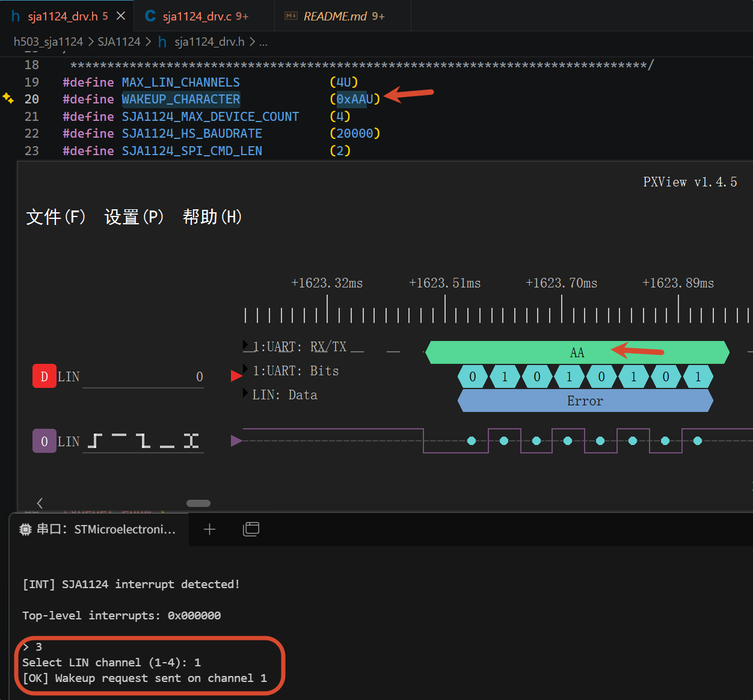Click the +1623.89ms time ruler label

(678, 283)
